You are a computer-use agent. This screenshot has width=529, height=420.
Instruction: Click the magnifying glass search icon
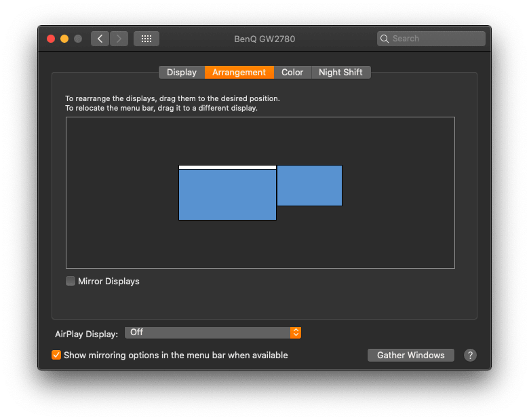tap(385, 39)
